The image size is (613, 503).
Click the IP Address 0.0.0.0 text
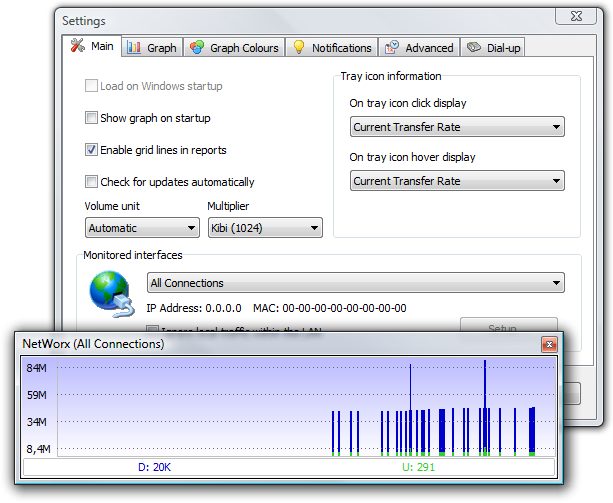[x=194, y=308]
